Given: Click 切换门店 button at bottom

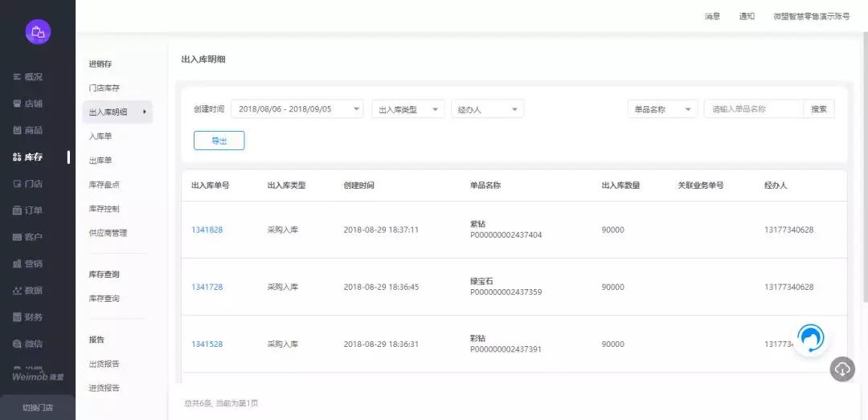Looking at the screenshot, I should tap(38, 408).
